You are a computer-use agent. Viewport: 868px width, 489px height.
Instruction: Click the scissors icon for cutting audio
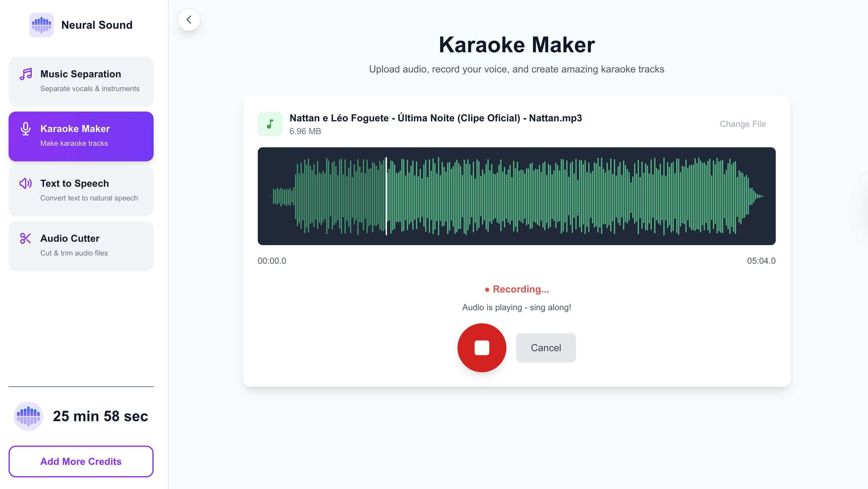click(25, 238)
